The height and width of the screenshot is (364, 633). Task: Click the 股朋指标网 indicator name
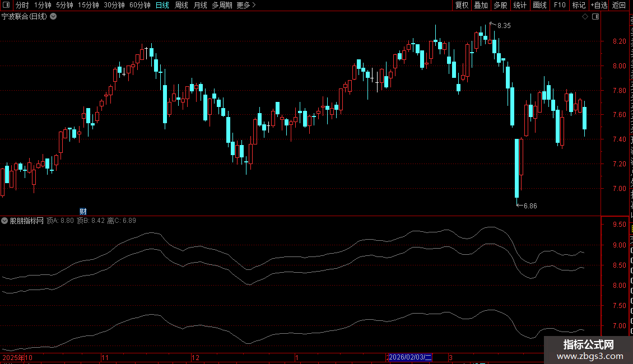[x=27, y=221]
